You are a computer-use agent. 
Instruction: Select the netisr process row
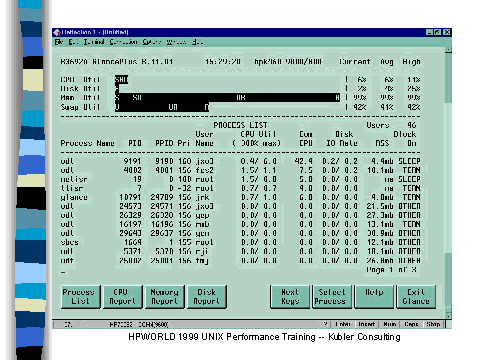tap(240, 179)
